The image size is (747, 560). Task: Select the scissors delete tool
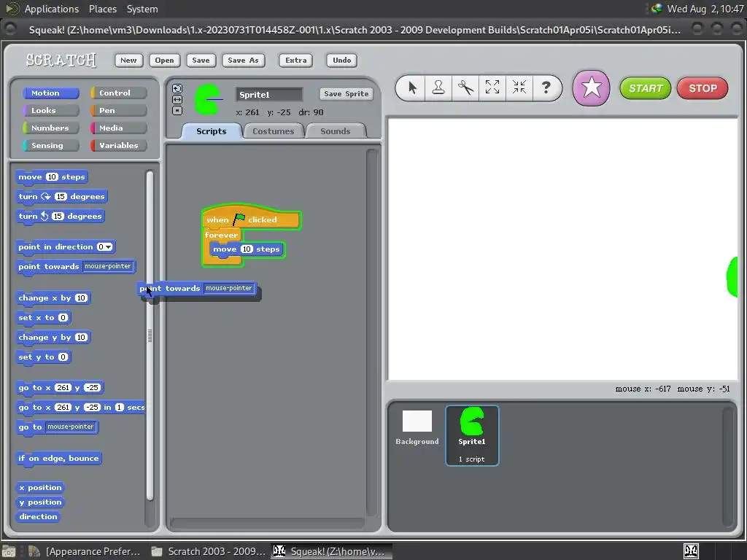click(465, 87)
